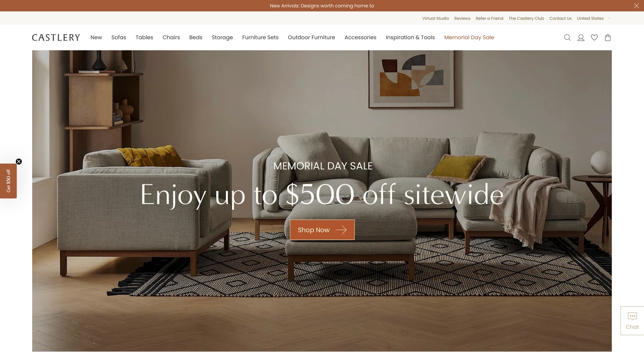Go to The Castlery Club page
Screen dimensions: 644x362
(x=526, y=18)
